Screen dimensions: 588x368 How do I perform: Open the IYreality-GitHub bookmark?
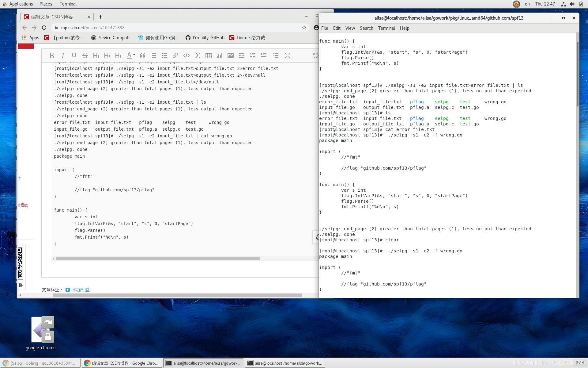(x=205, y=38)
